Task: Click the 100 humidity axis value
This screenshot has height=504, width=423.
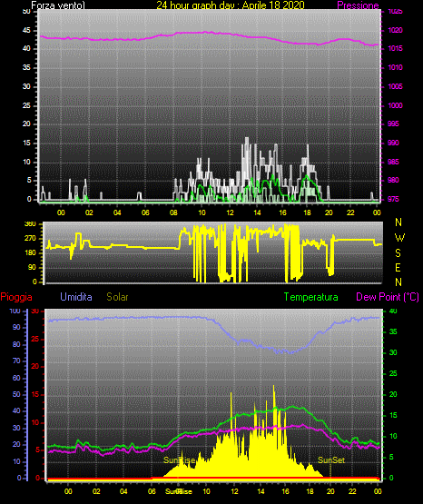Action: pyautogui.click(x=15, y=311)
